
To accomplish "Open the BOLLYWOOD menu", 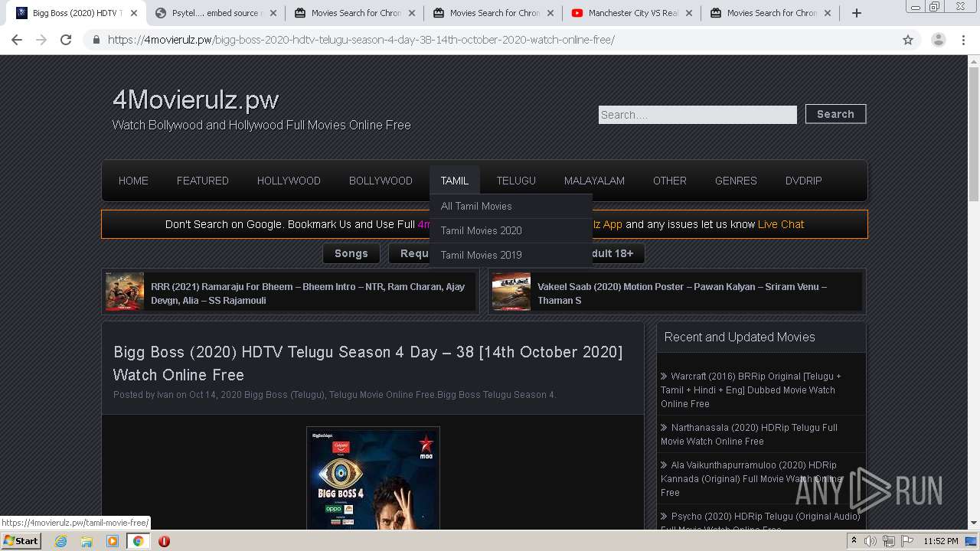I will click(381, 181).
